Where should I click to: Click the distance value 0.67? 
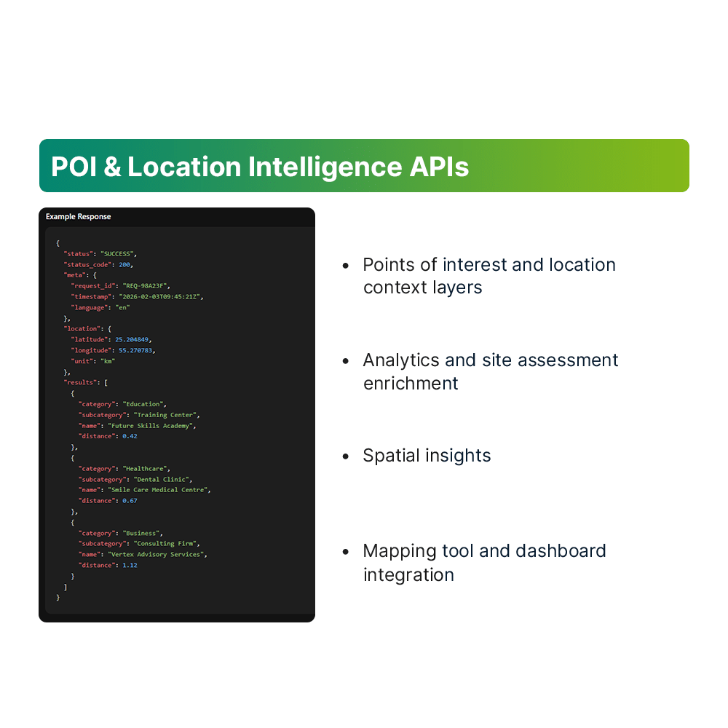(x=130, y=501)
